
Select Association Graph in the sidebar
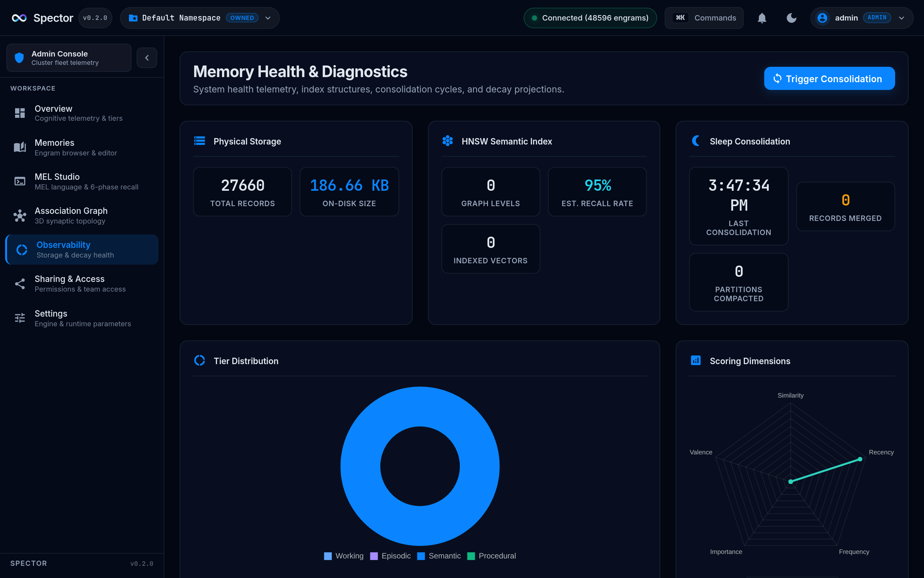[x=82, y=215]
